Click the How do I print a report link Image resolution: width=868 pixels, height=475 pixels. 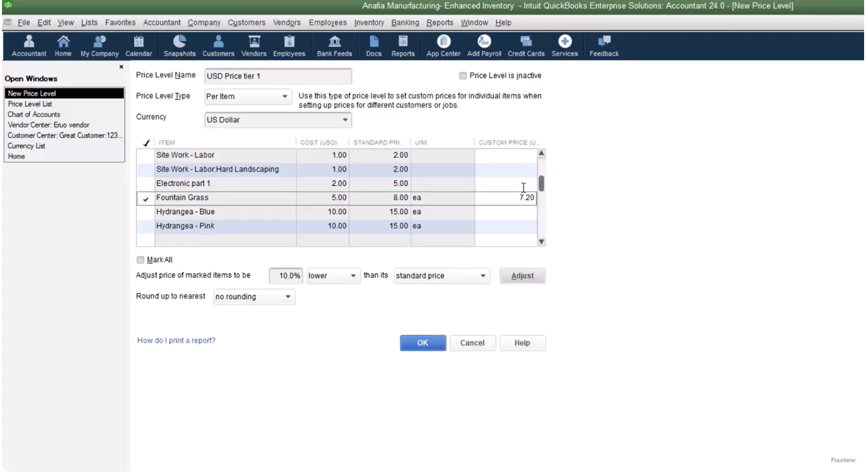pyautogui.click(x=176, y=341)
